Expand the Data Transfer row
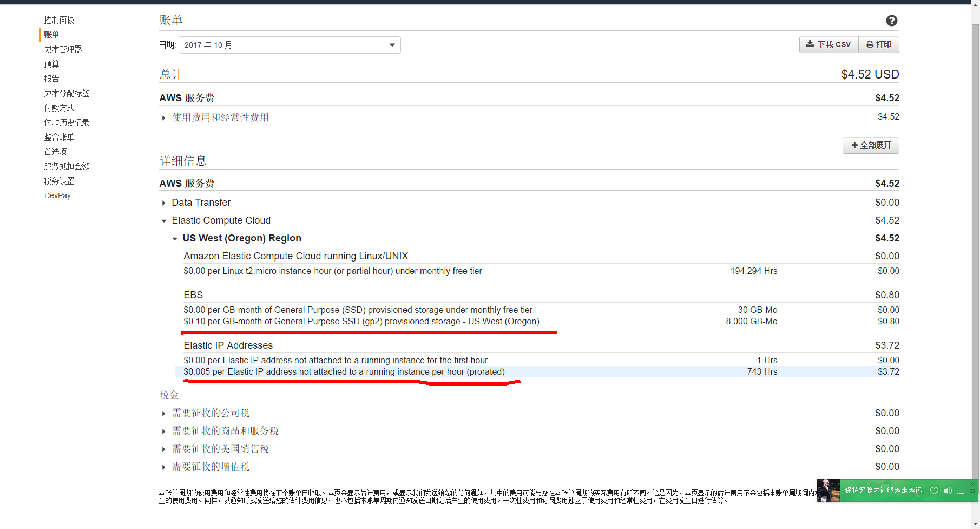 tap(164, 203)
